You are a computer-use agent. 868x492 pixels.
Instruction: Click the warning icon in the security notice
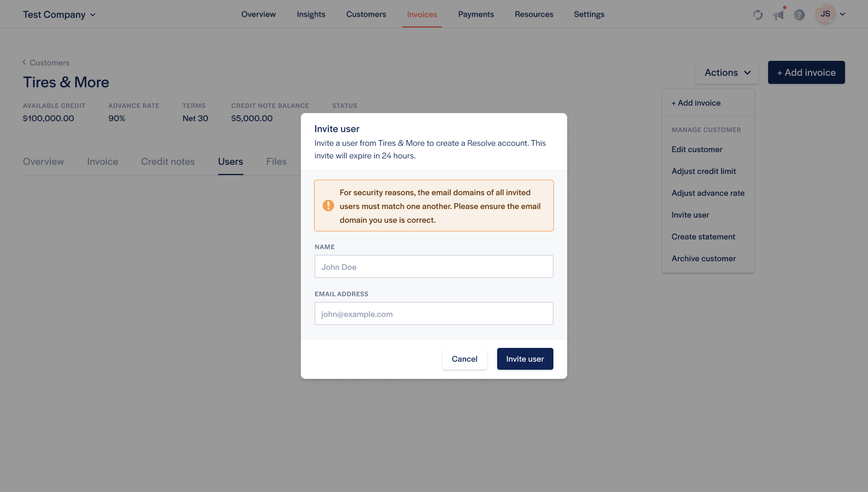point(328,206)
